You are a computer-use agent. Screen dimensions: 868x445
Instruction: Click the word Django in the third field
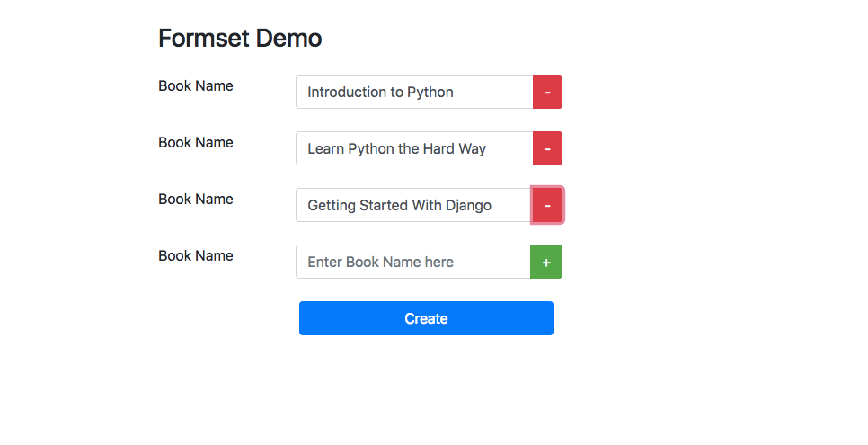pyautogui.click(x=468, y=206)
